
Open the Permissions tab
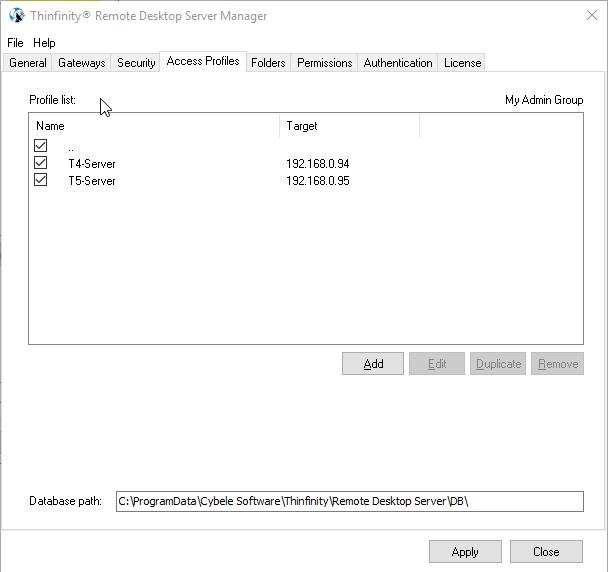[x=325, y=63]
